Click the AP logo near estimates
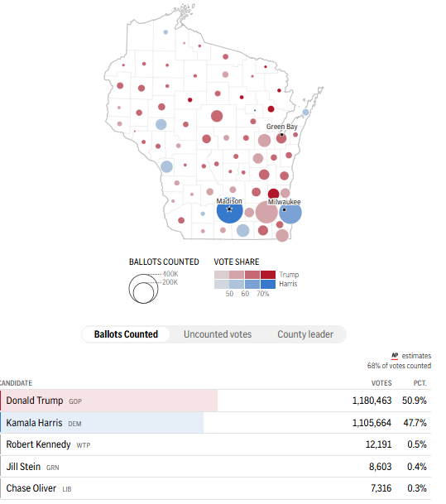Image resolution: width=446 pixels, height=504 pixels. (395, 356)
